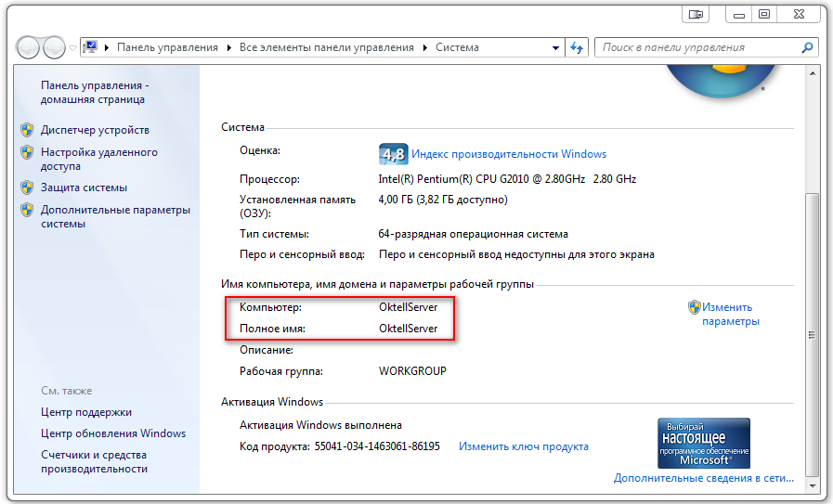The image size is (833, 504).
Task: Open Центр обновления Windows link
Action: tap(113, 433)
